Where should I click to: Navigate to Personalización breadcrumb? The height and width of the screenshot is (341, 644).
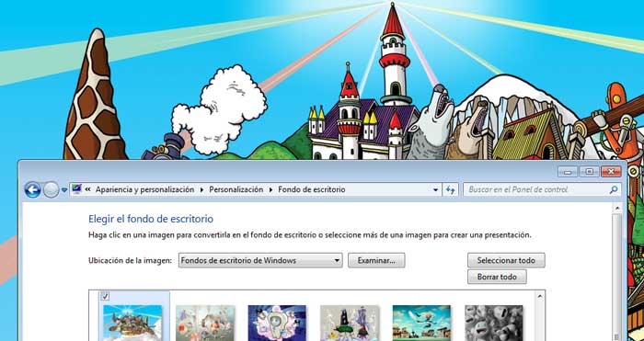(x=236, y=189)
